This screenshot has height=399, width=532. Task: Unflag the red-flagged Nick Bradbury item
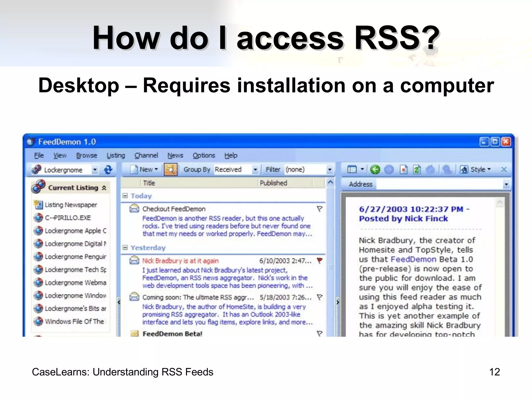tap(320, 260)
